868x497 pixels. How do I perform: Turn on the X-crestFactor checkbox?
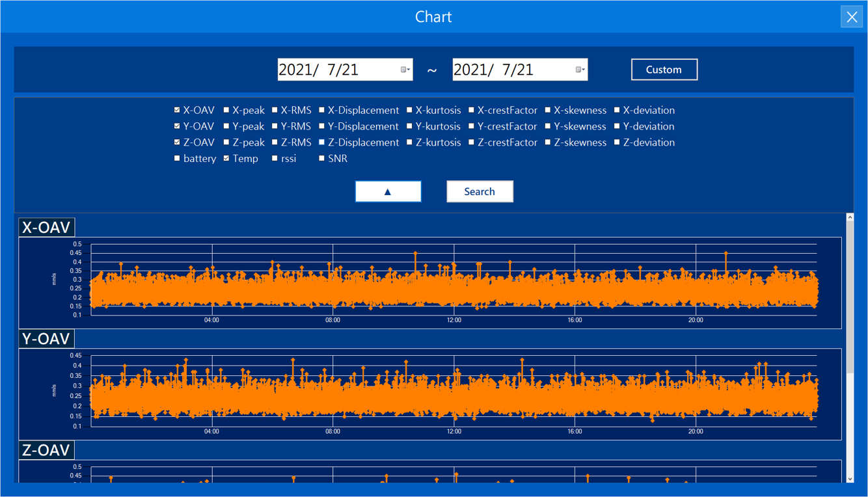click(x=471, y=110)
